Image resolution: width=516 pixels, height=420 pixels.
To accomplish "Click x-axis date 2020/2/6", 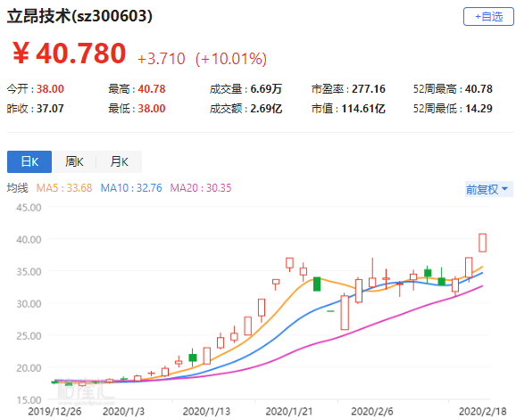I will pos(372,411).
